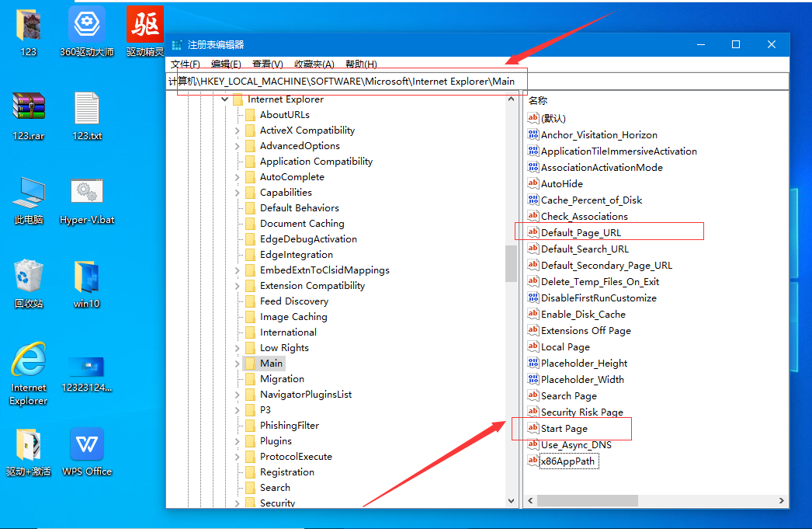This screenshot has width=812, height=529.
Task: Collapse the Internet Explorer tree node
Action: pos(224,99)
